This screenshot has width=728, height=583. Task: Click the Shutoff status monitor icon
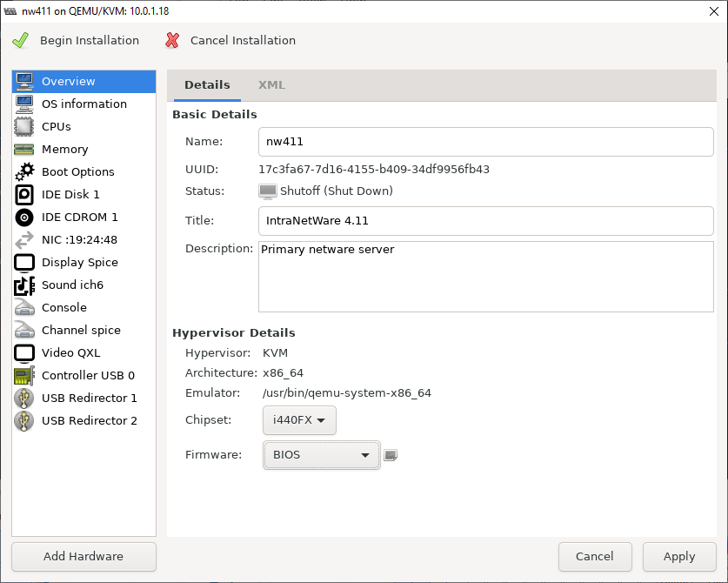[267, 191]
